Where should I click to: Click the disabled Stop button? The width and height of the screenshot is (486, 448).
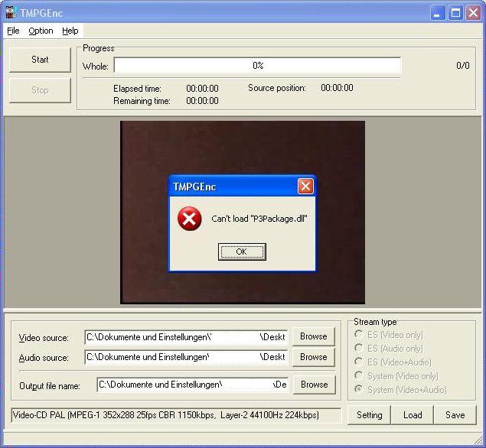pyautogui.click(x=40, y=90)
